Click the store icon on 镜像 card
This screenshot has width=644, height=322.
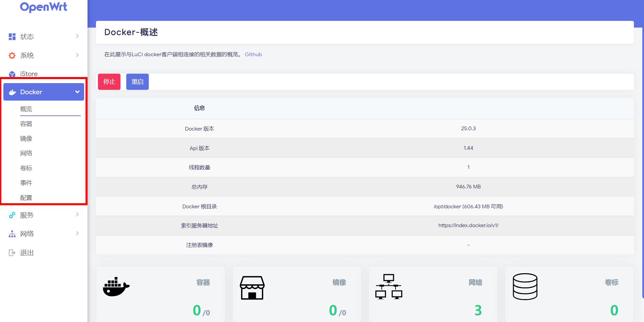(x=252, y=288)
